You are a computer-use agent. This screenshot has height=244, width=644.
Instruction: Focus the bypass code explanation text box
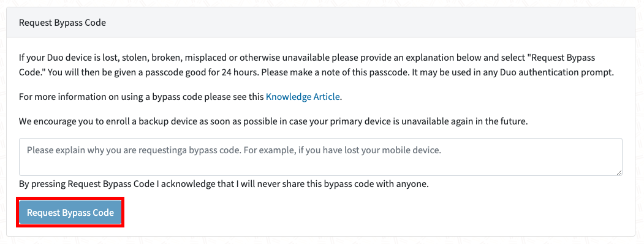[x=320, y=157]
